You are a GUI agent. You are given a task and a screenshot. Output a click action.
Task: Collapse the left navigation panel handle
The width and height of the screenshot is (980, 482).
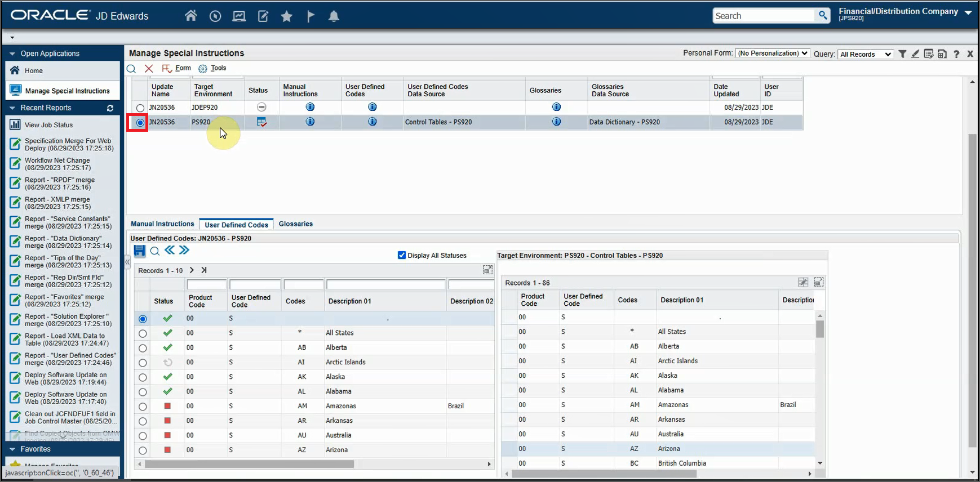[127, 262]
